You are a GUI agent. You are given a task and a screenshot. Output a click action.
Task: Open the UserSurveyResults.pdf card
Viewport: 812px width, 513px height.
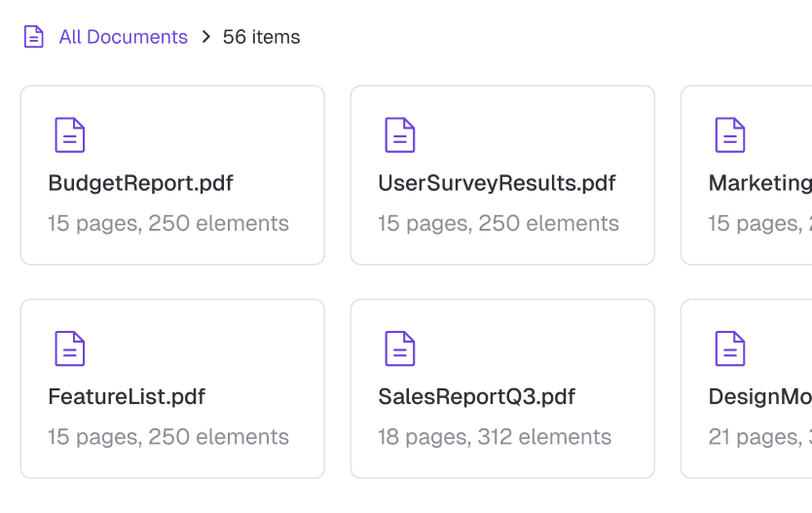click(x=502, y=175)
